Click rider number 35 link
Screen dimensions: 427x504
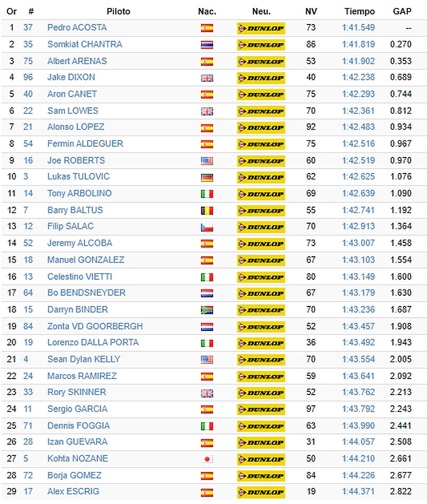coord(28,44)
